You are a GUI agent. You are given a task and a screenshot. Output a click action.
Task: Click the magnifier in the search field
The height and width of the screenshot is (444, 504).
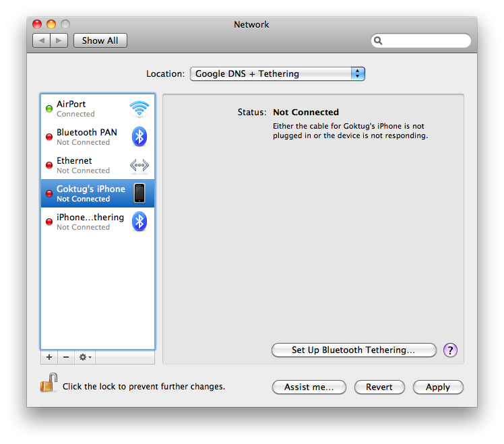click(x=379, y=41)
